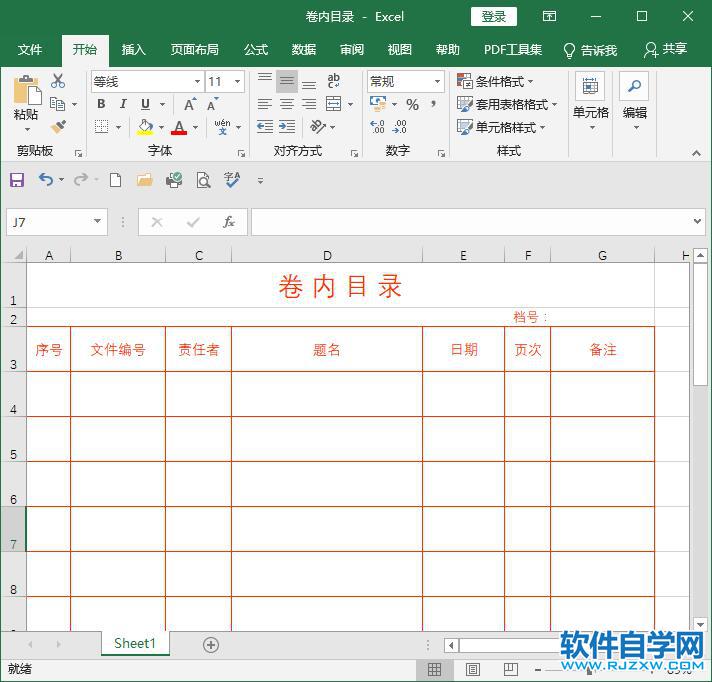
Task: Open the Name Box dropdown arrow
Action: click(97, 222)
